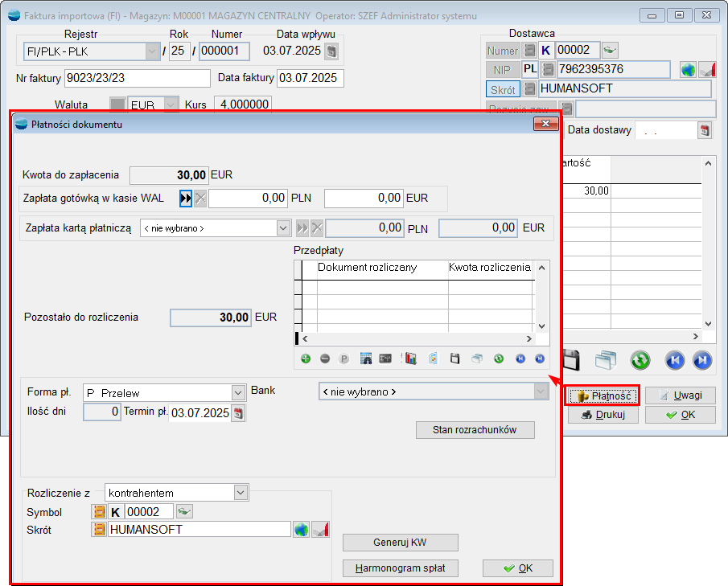This screenshot has height=586, width=728.
Task: Click the stacked windows icon in the invoice window
Action: click(606, 360)
